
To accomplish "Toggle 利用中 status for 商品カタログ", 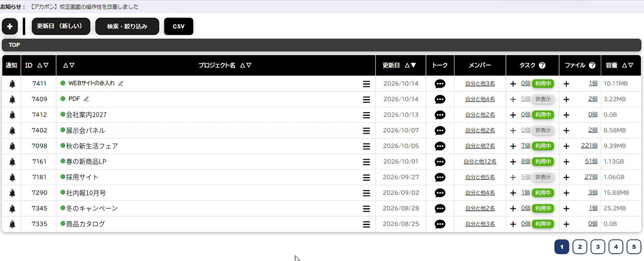I will click(x=543, y=224).
